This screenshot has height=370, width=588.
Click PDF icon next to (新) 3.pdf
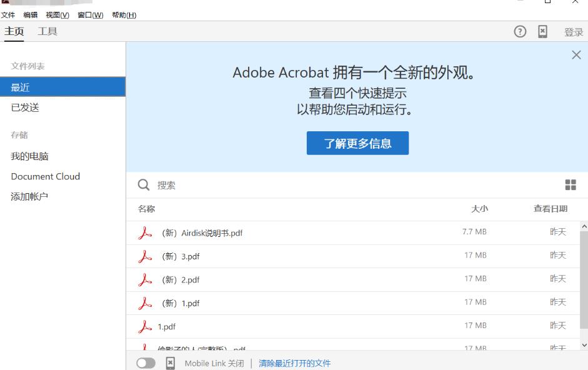(x=145, y=256)
